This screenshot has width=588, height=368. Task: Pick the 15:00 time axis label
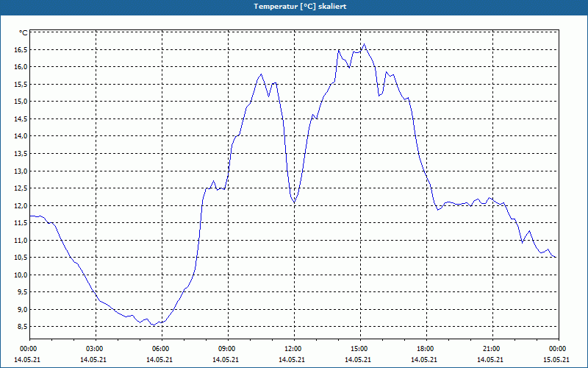click(360, 349)
